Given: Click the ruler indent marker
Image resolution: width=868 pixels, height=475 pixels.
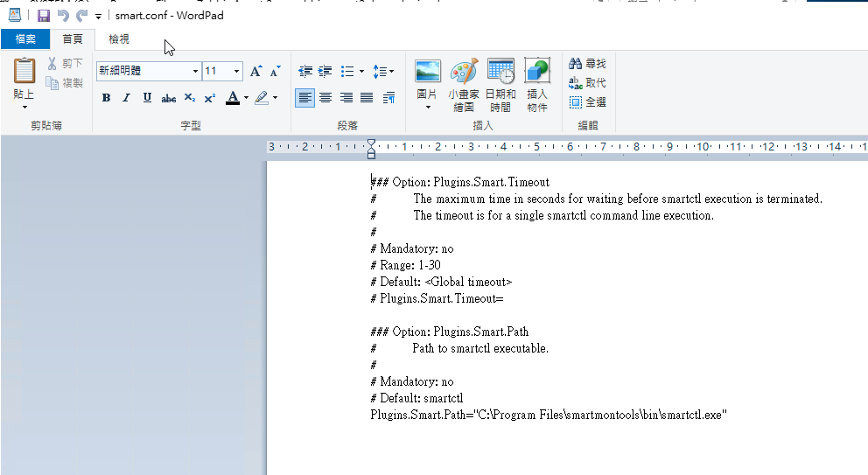Looking at the screenshot, I should coord(372,149).
